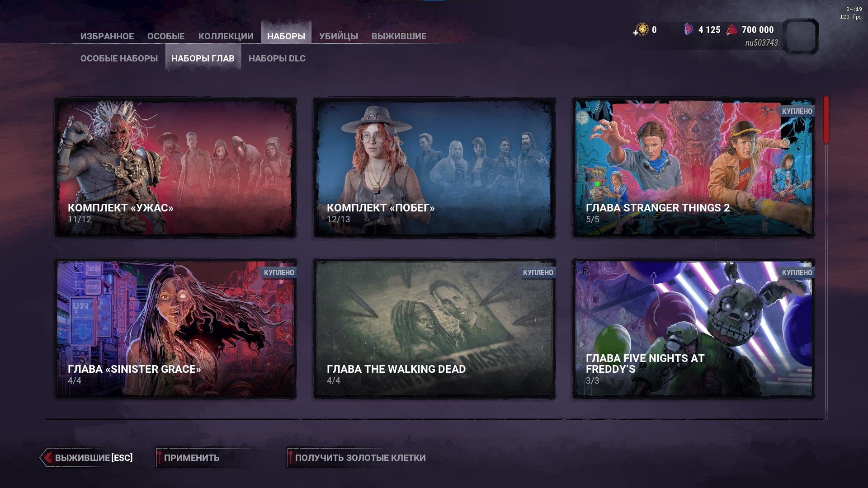Click the Iridescent Shards currency icon
This screenshot has width=868, height=488.
(x=688, y=30)
